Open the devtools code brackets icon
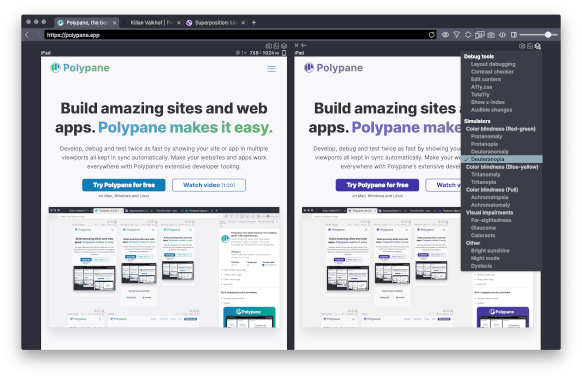Viewport: 582px width, 378px height. click(x=502, y=35)
